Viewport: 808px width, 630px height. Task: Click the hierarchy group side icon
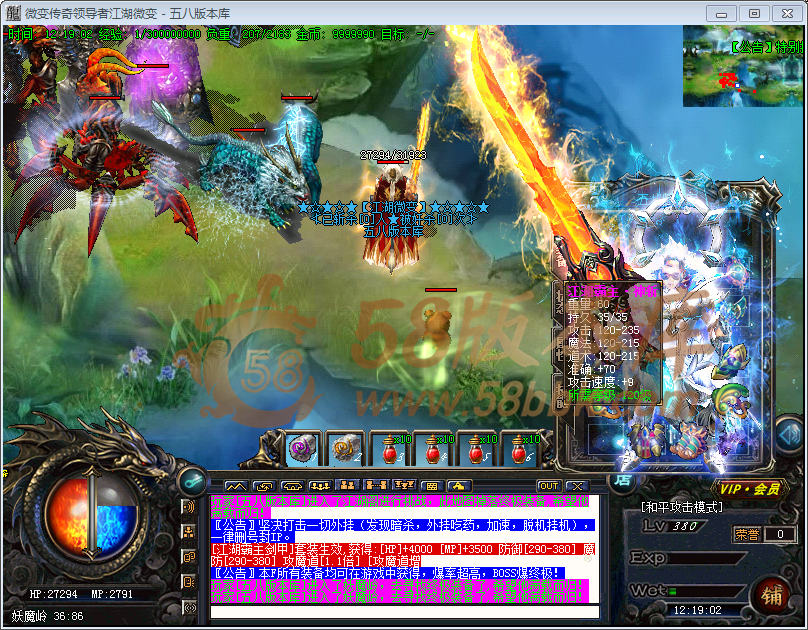(x=189, y=532)
